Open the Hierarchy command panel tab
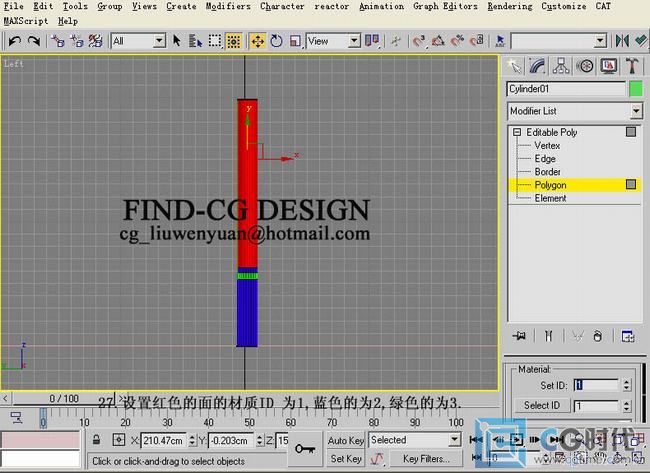 pyautogui.click(x=561, y=66)
